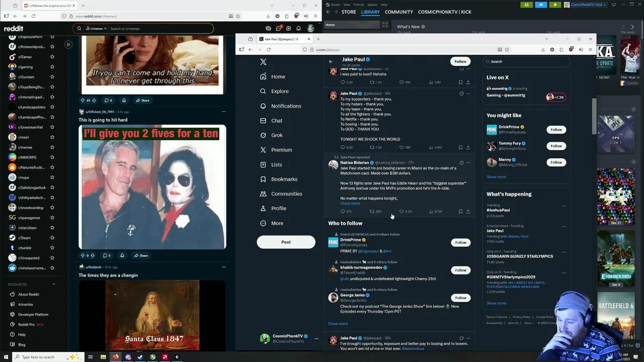Open the Friends menu in Steam

pos(359,5)
